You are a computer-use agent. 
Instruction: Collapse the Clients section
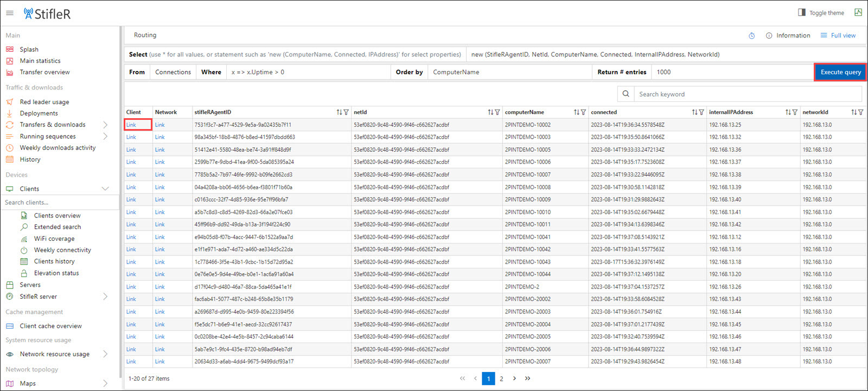pyautogui.click(x=105, y=189)
